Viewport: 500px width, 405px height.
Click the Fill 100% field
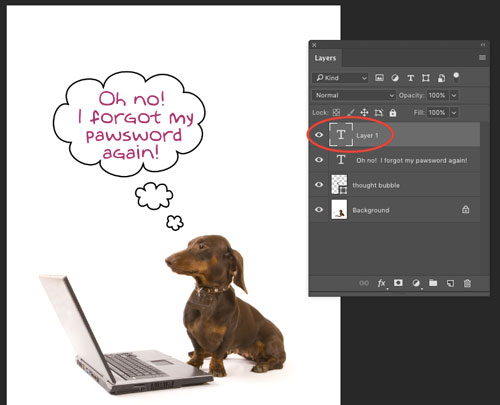(x=438, y=113)
